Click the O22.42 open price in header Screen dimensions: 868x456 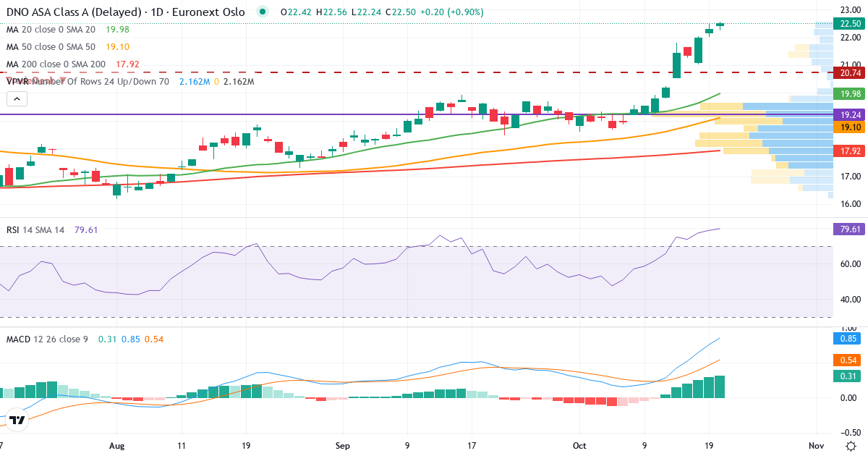pos(296,12)
